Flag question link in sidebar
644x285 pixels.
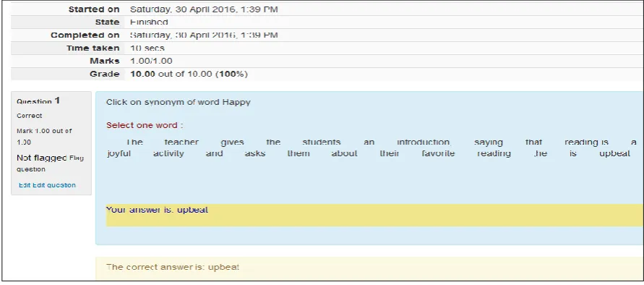click(51, 163)
